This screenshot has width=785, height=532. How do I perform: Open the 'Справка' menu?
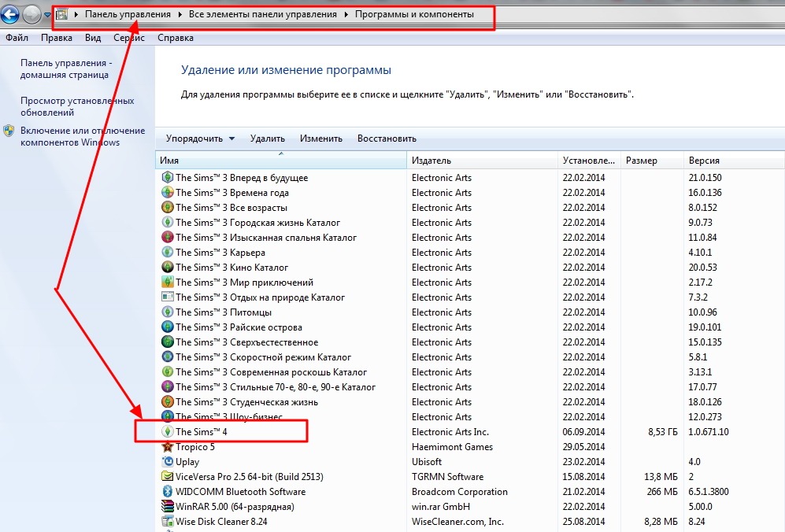pos(176,38)
